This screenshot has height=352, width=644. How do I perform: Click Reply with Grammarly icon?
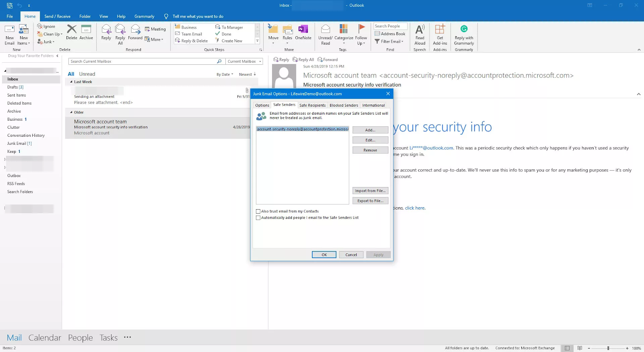(464, 29)
